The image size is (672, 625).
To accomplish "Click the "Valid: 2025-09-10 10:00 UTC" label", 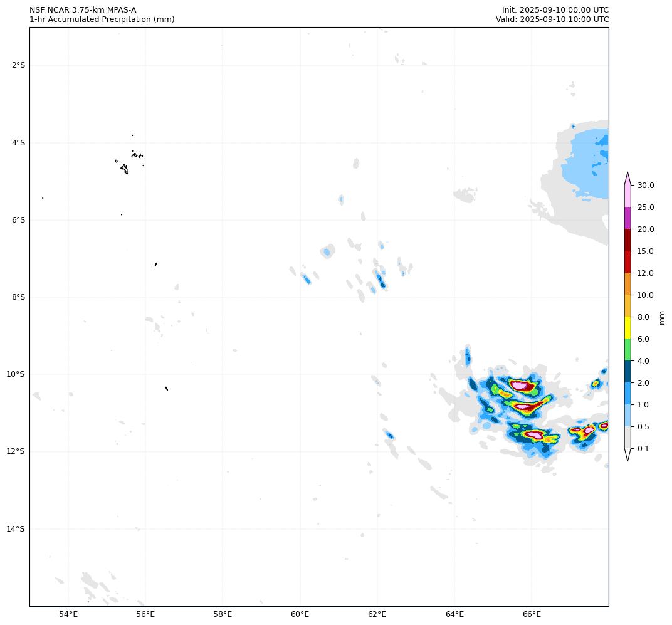I will [x=552, y=19].
